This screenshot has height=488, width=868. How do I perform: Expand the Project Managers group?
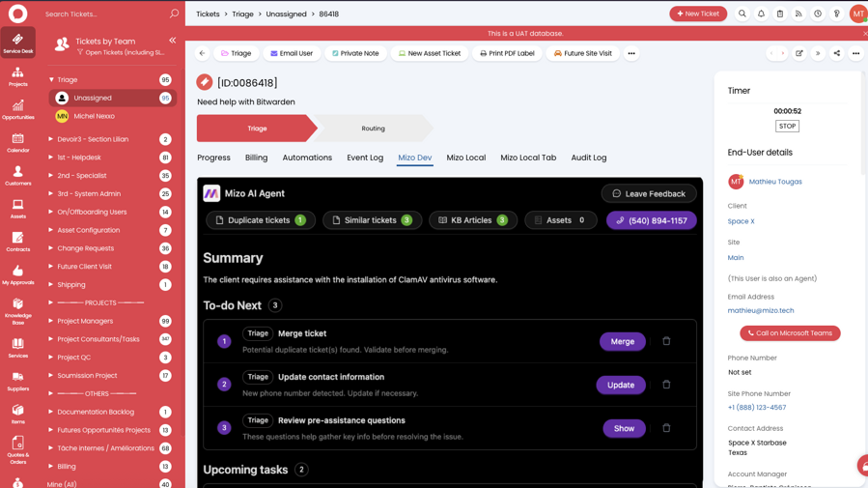click(x=50, y=321)
